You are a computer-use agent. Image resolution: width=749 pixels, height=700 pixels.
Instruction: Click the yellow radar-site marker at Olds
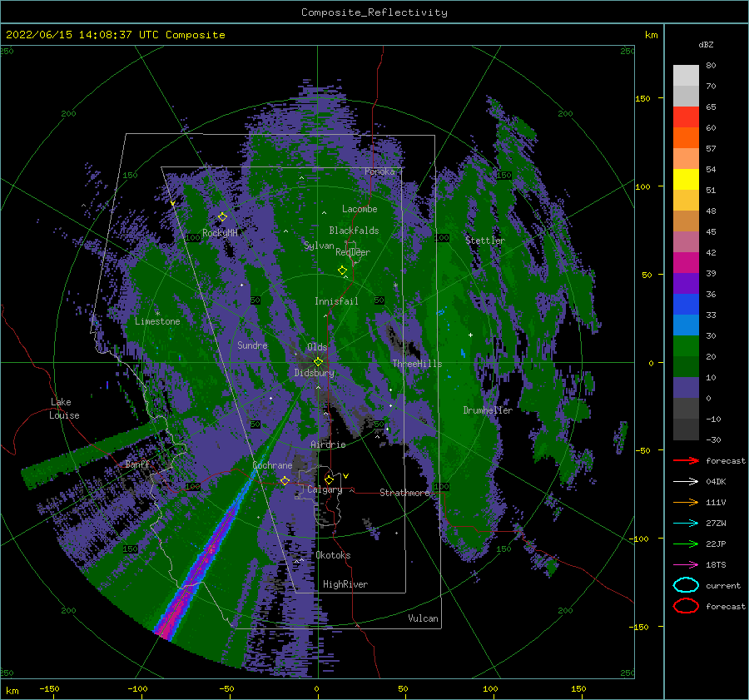318,362
